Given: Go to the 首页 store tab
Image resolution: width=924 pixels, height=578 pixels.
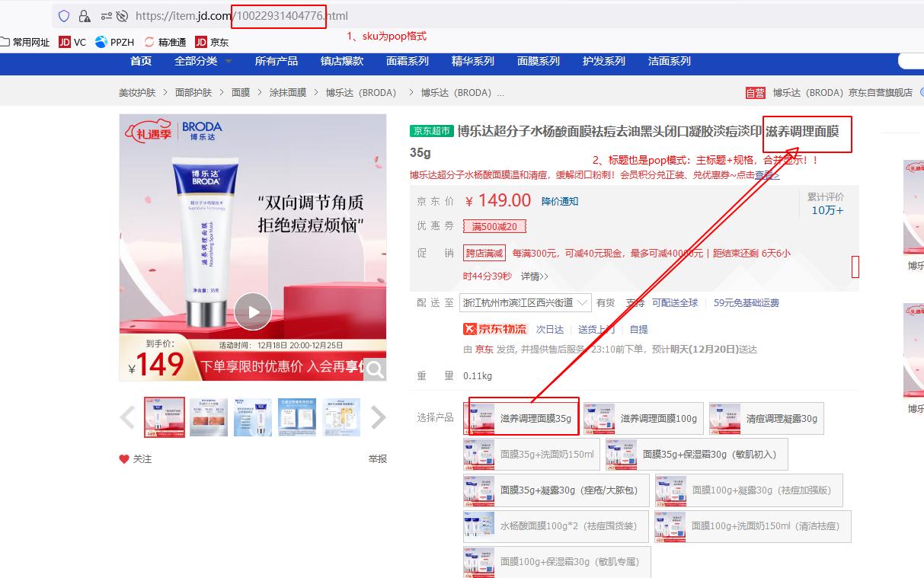Looking at the screenshot, I should pyautogui.click(x=141, y=61).
